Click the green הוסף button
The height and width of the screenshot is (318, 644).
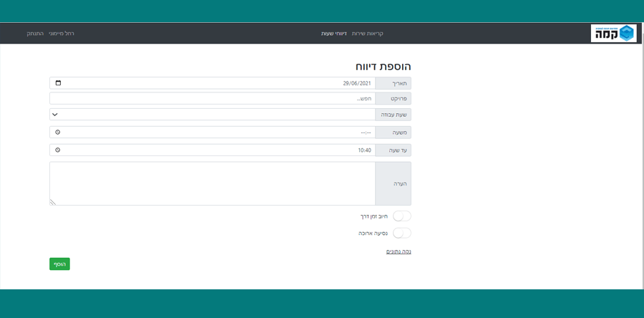click(x=59, y=264)
